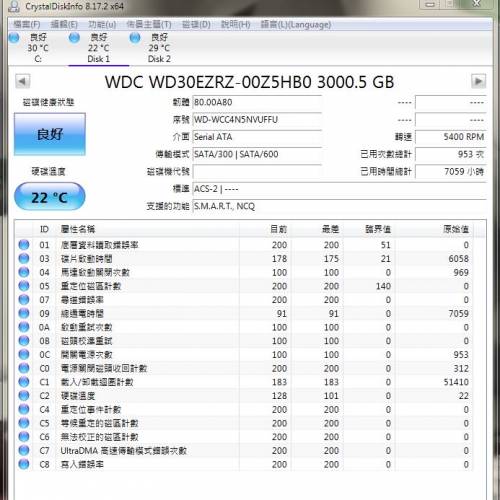Screen dimensions: 500x500
Task: Click the firmware field 80.00A80
Action: point(257,102)
